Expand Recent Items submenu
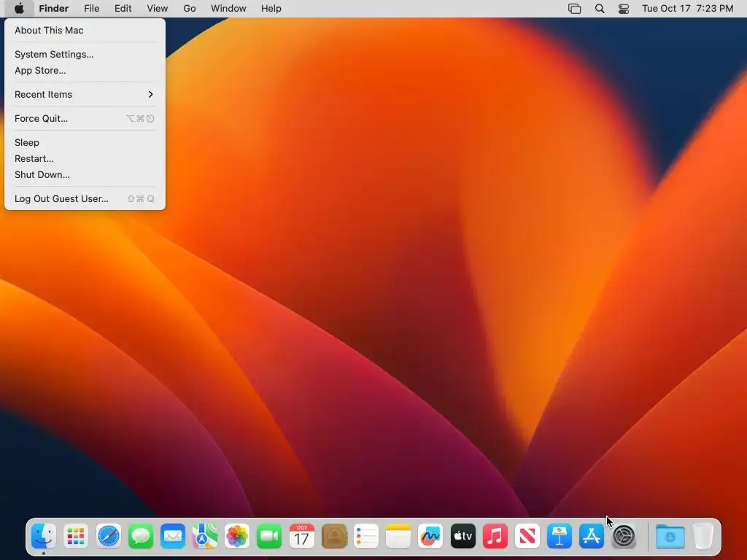The height and width of the screenshot is (560, 747). (x=85, y=94)
